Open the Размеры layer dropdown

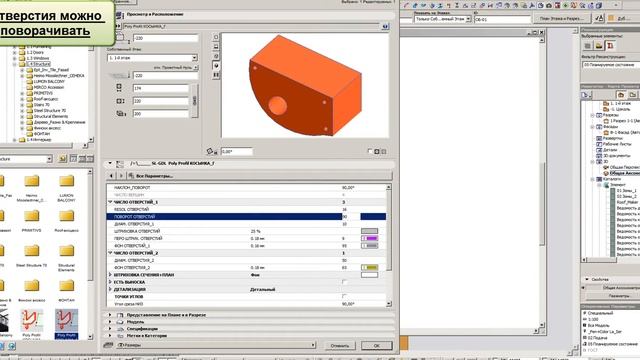pyautogui.click(x=216, y=345)
